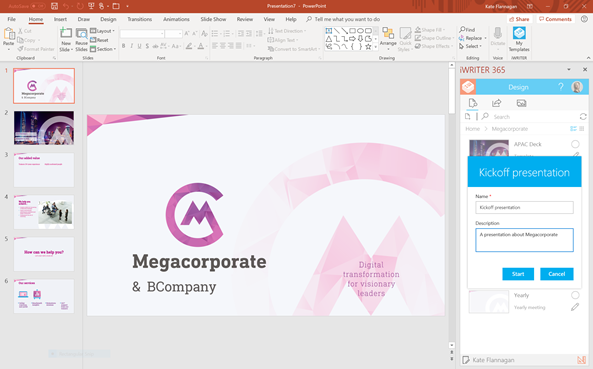Switch to the Insert ribbon tab
This screenshot has width=593, height=369.
pos(60,19)
